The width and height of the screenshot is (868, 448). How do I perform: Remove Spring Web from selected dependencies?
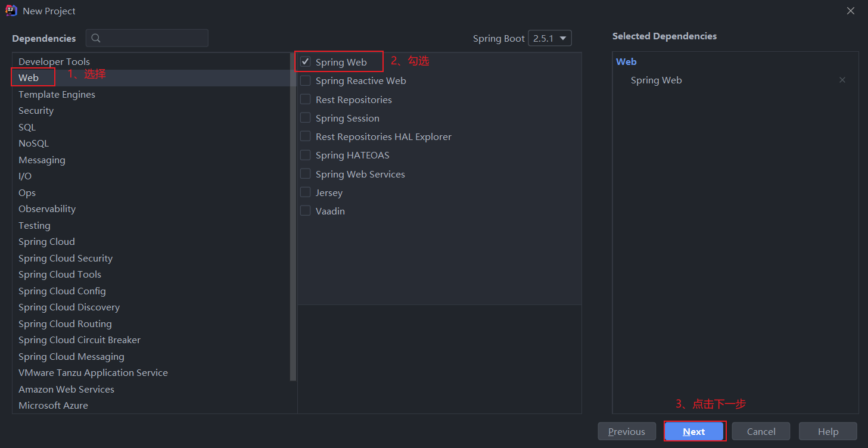tap(842, 80)
